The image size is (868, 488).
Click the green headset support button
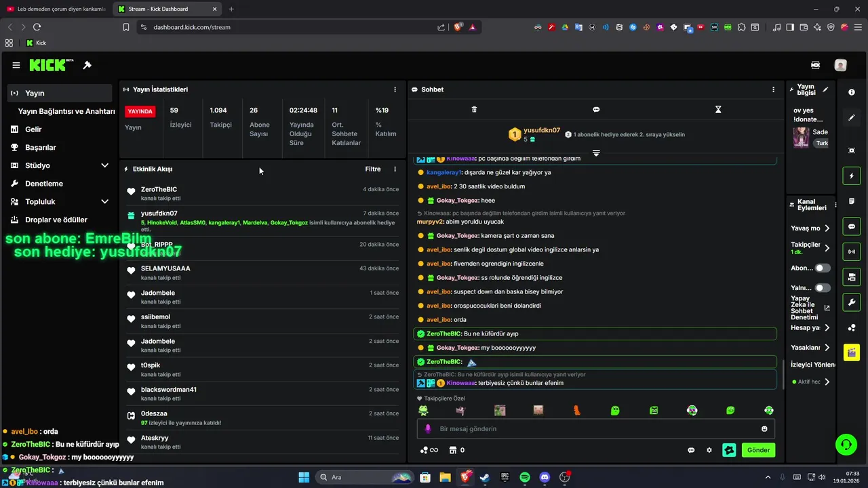coord(846,445)
